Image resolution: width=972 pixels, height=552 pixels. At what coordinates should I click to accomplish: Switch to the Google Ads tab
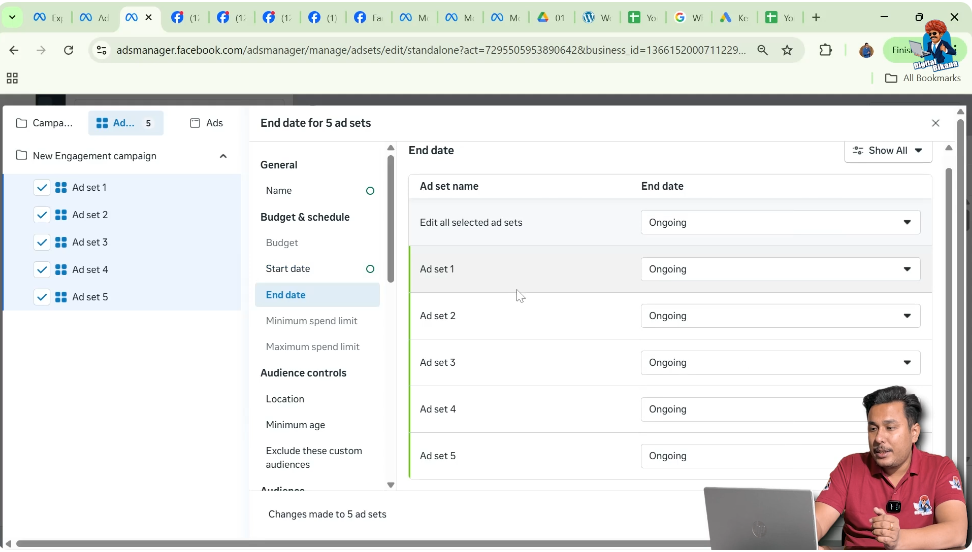click(733, 17)
